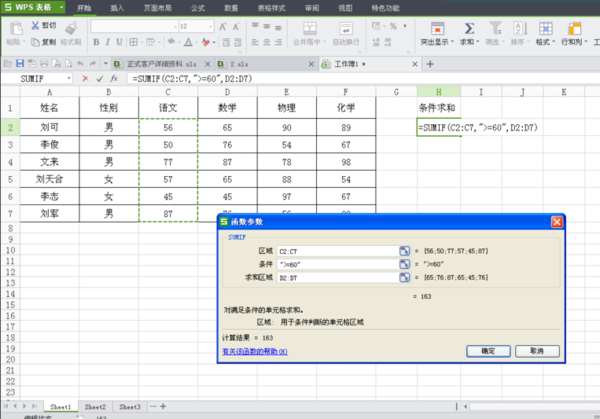The height and width of the screenshot is (419, 600).
Task: Click the save icon in quick toolbar
Action: (20, 64)
